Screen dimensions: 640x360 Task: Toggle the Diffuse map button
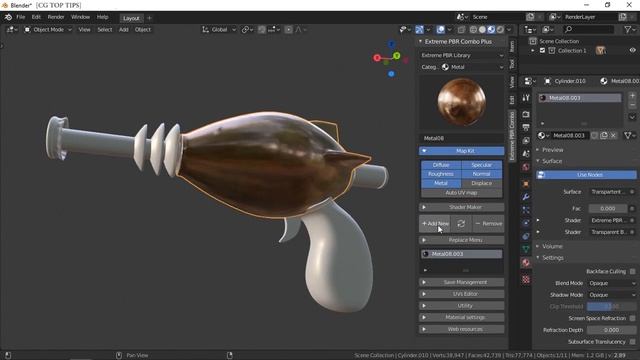[441, 165]
